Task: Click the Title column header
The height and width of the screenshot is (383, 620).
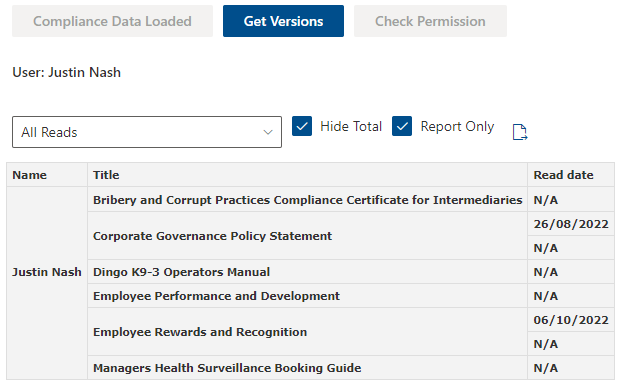Action: [x=307, y=175]
